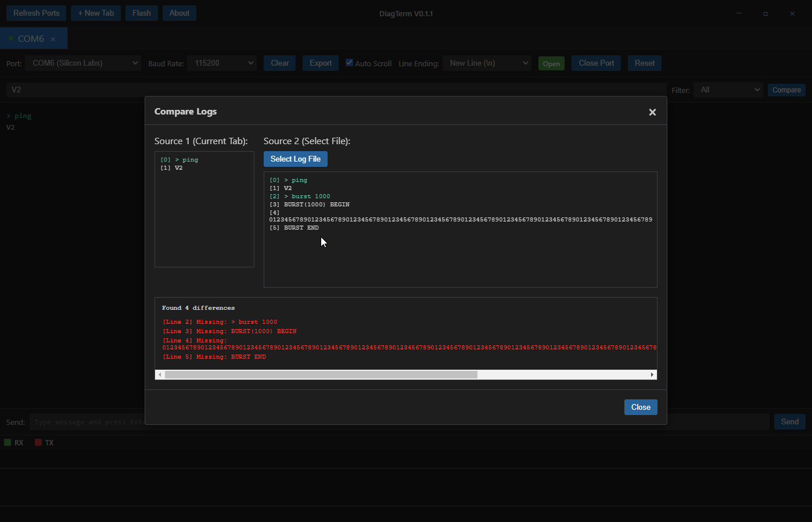Open the Line Ending dropdown

(487, 63)
